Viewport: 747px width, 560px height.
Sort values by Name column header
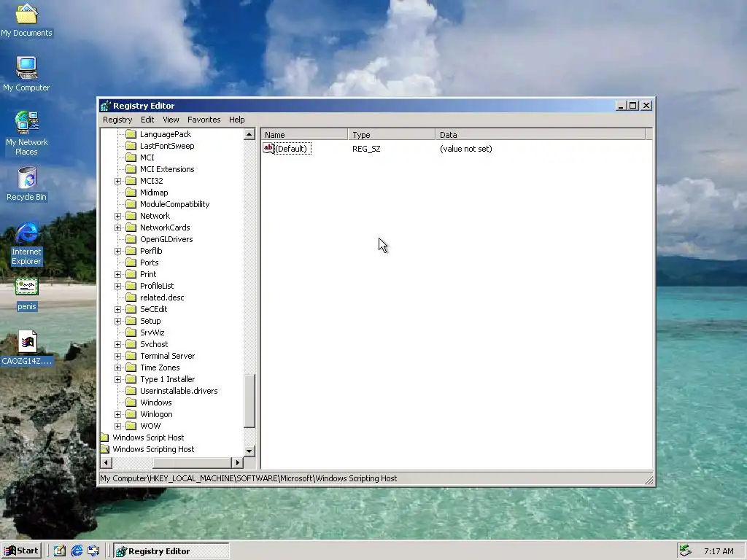(304, 135)
